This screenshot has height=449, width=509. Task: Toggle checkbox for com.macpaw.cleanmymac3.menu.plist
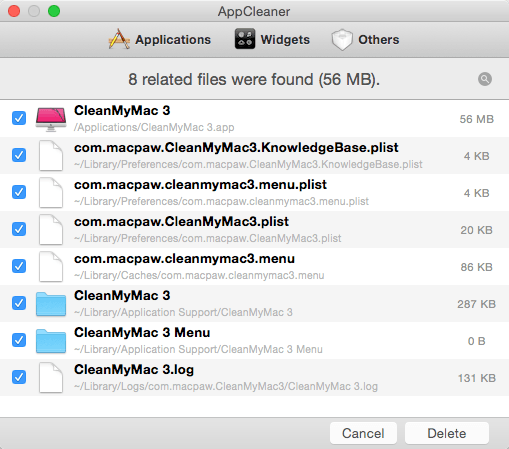tap(19, 192)
